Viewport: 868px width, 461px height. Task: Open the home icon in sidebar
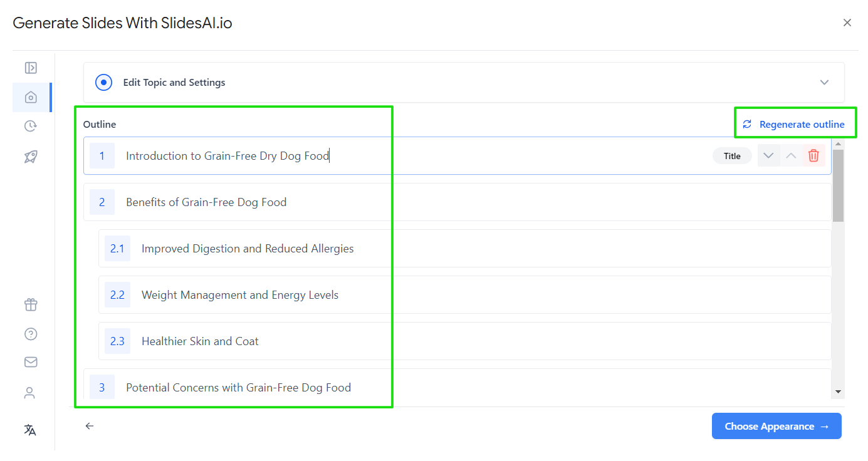(31, 97)
